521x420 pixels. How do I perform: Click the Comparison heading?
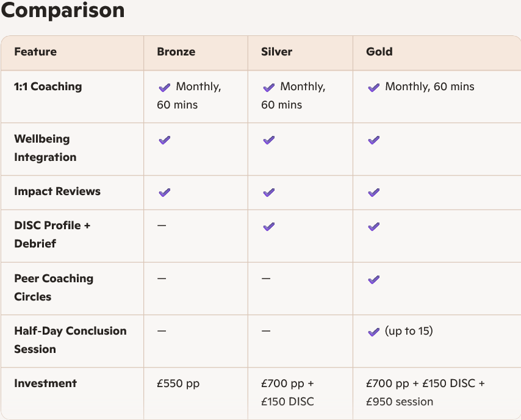62,10
